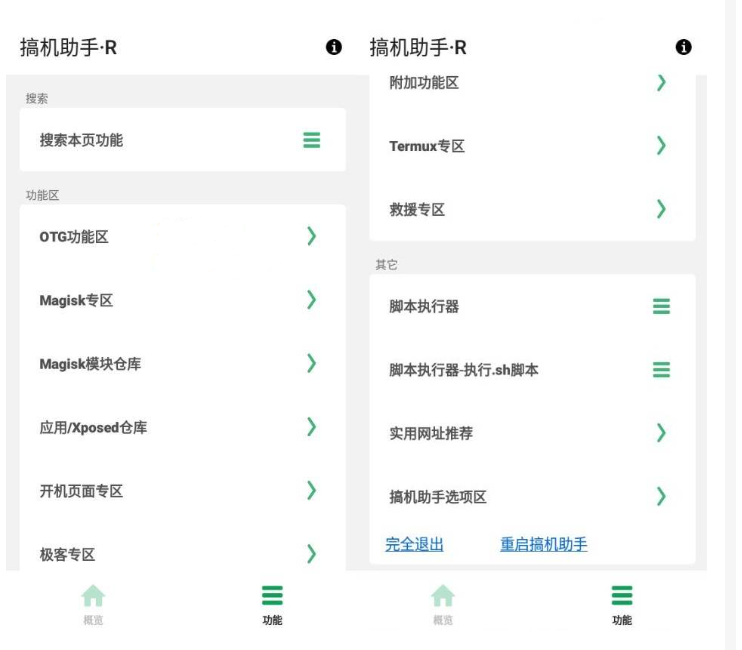Open 搞机助手选项区 chevron arrow
Viewport: 742px width, 650px height.
click(661, 496)
